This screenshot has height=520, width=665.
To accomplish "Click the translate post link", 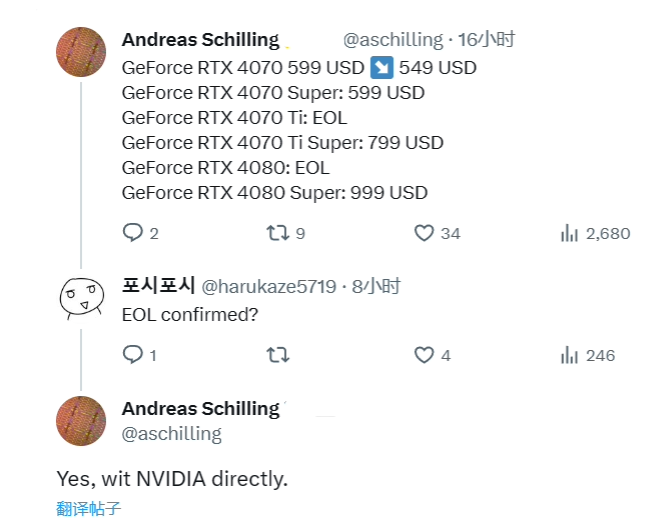I will tap(89, 508).
